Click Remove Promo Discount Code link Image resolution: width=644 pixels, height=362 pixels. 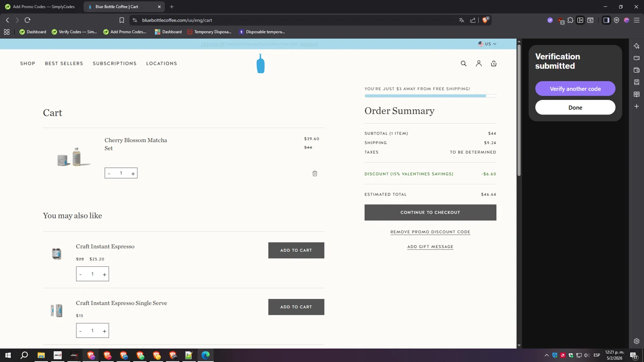tap(430, 232)
